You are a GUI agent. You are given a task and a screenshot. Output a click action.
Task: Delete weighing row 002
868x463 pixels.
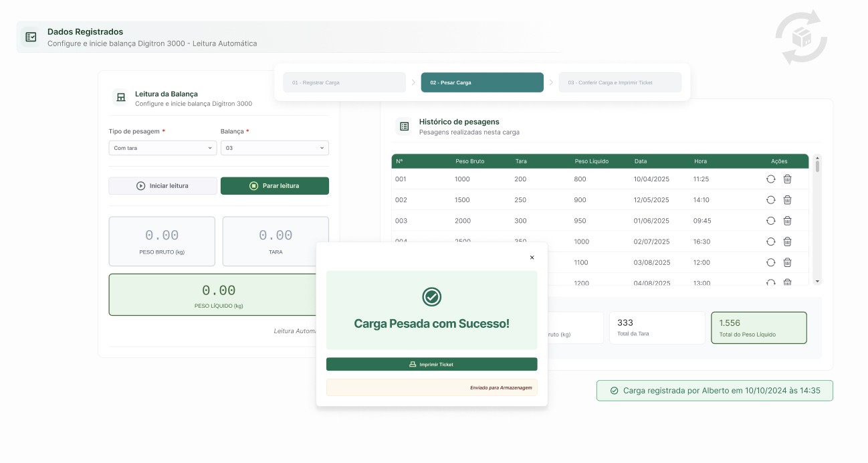(787, 200)
